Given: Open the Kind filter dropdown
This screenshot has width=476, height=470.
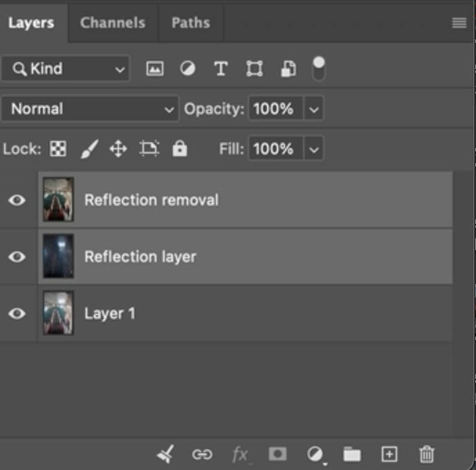Looking at the screenshot, I should (66, 68).
